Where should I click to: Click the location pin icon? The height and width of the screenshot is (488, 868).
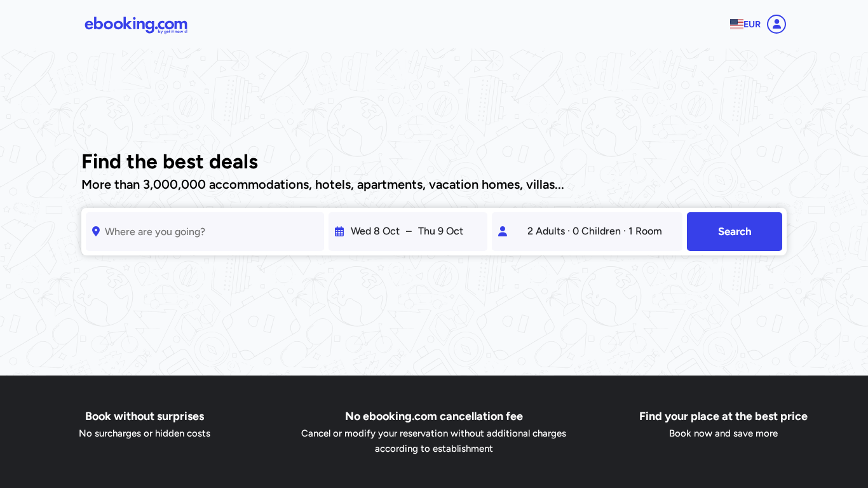click(x=96, y=231)
